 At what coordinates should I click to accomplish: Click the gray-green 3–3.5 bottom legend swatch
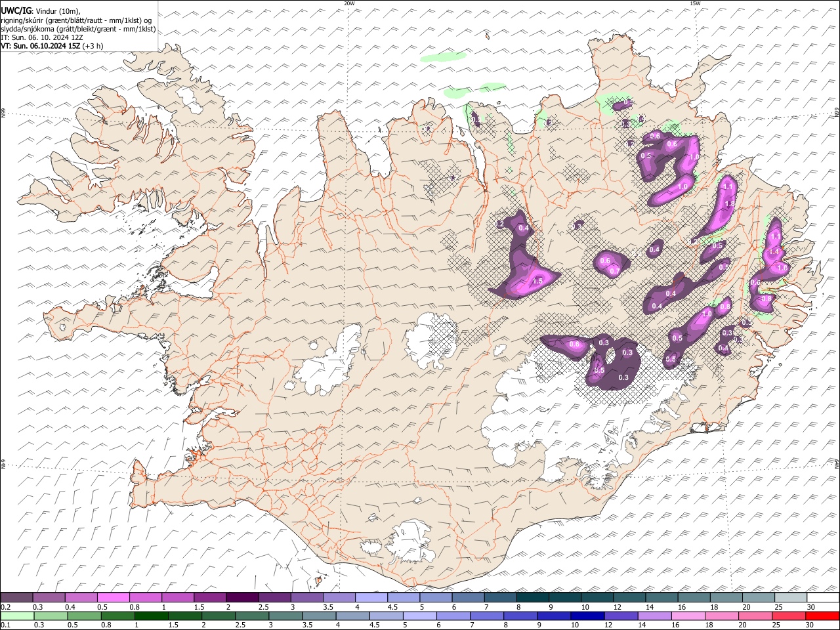click(285, 616)
